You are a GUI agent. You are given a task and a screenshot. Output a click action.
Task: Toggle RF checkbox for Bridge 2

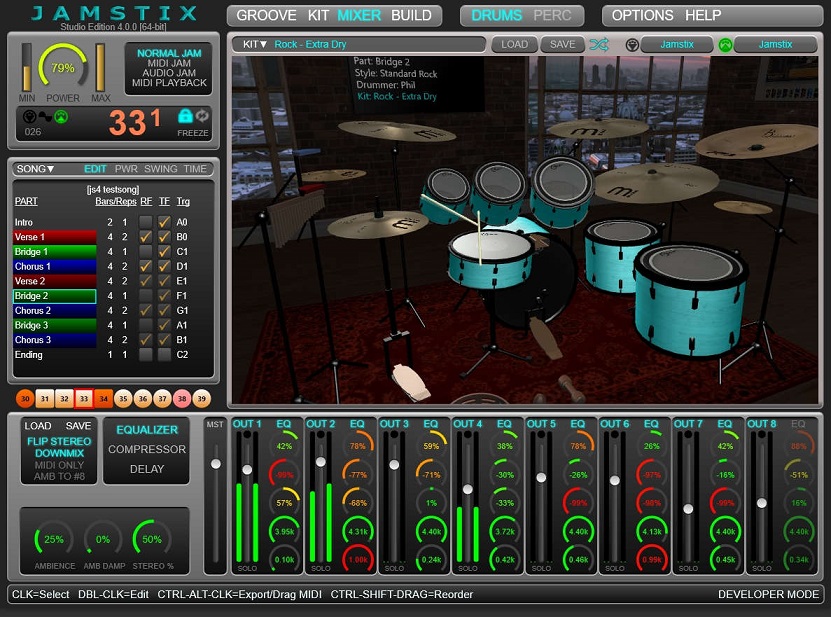[146, 295]
